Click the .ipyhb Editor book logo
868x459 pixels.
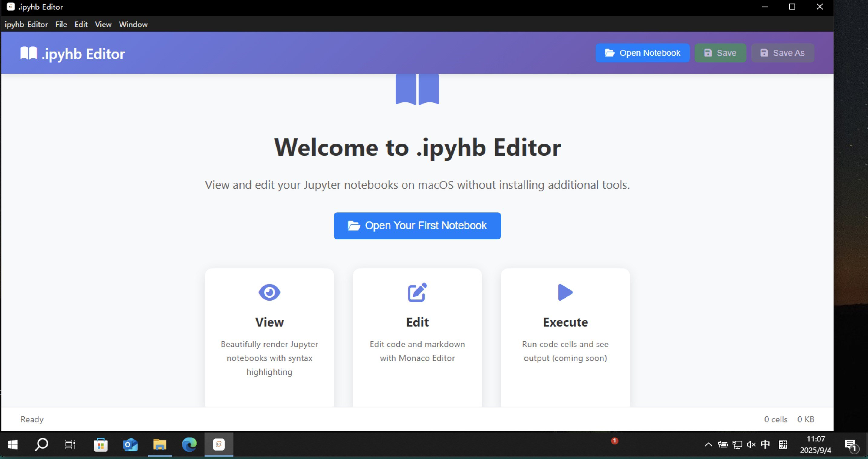pos(28,53)
